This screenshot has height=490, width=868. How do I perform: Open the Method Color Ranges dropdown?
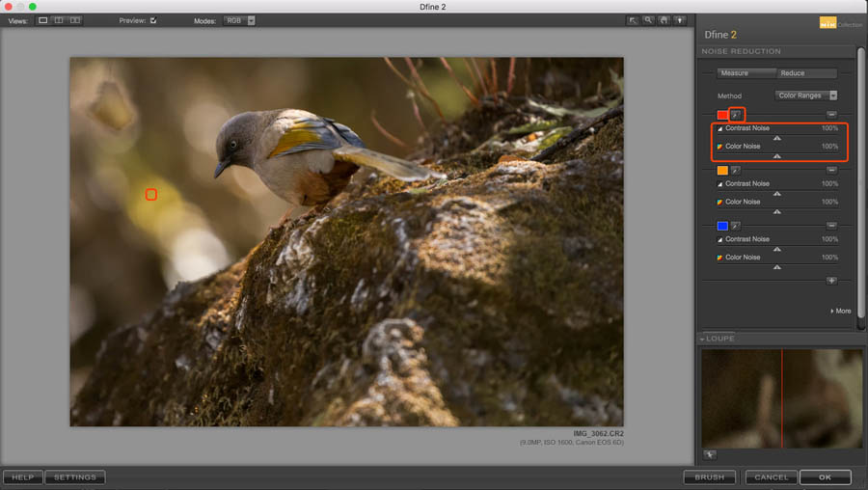(x=805, y=95)
